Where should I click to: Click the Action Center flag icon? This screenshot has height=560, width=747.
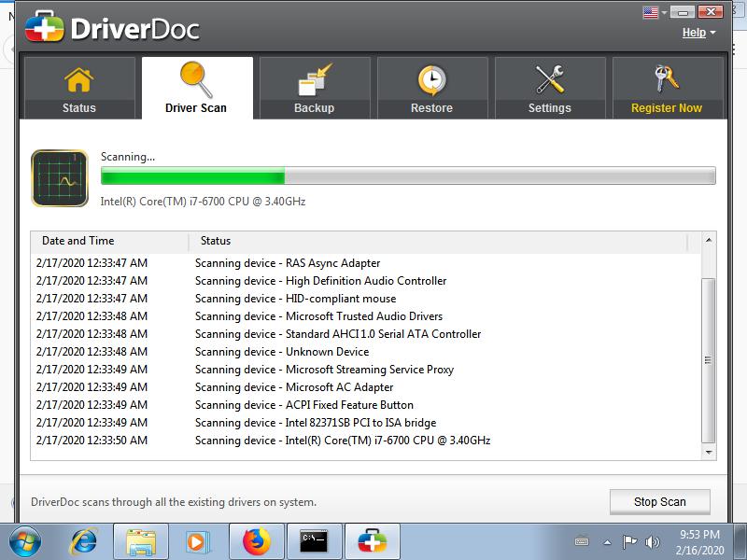(x=629, y=542)
